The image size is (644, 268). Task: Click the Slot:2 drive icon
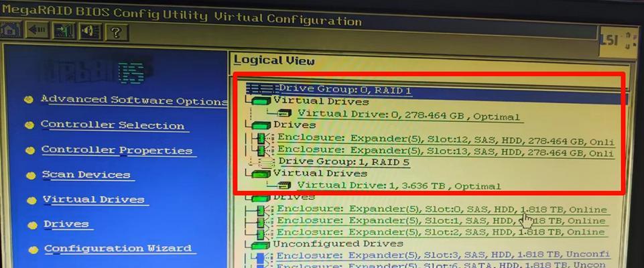coord(261,234)
